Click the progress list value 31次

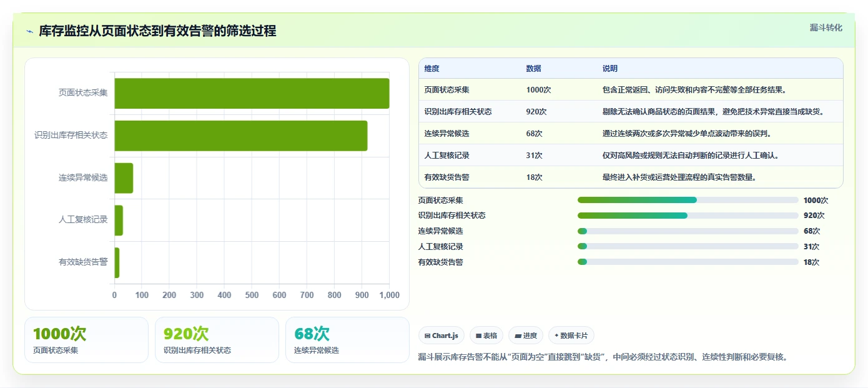point(812,247)
